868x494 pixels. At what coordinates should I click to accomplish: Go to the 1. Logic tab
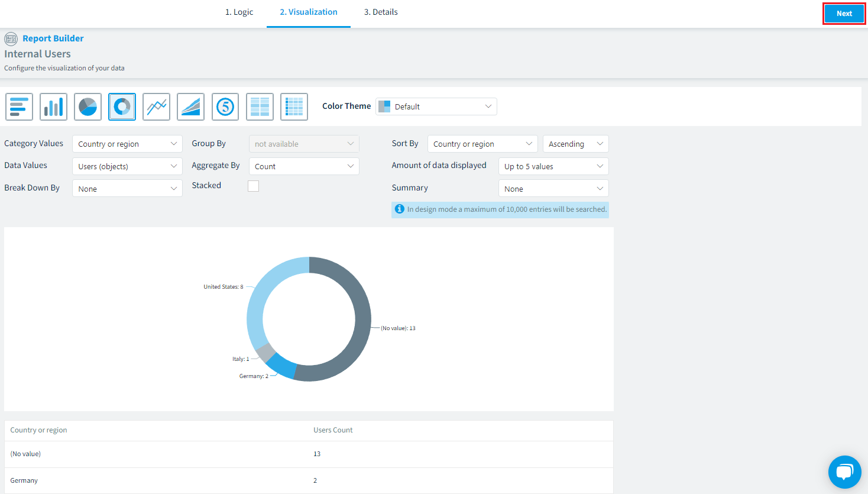tap(239, 12)
